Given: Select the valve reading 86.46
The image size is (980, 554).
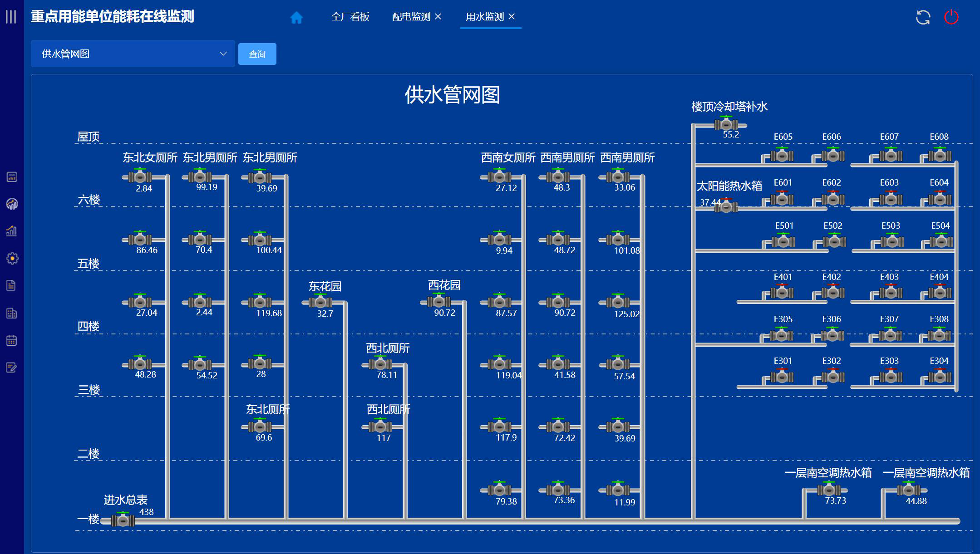Looking at the screenshot, I should 140,239.
